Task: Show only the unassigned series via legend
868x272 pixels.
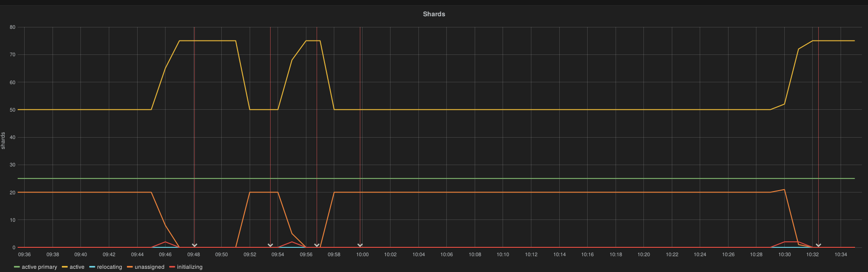Action: (x=149, y=267)
